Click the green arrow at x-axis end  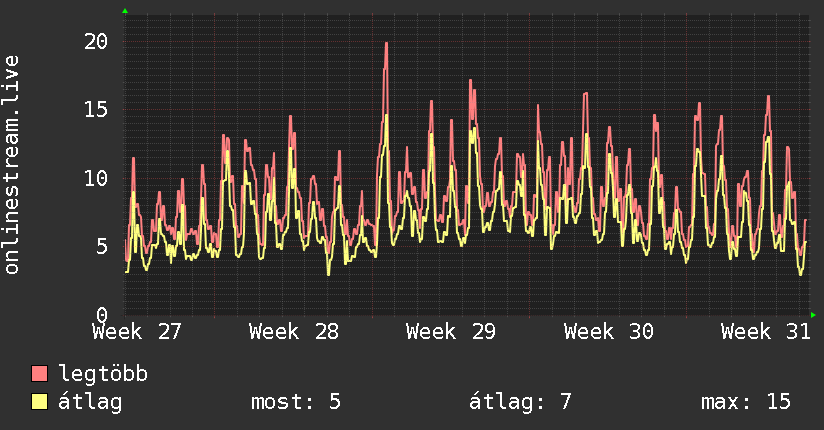tap(813, 315)
